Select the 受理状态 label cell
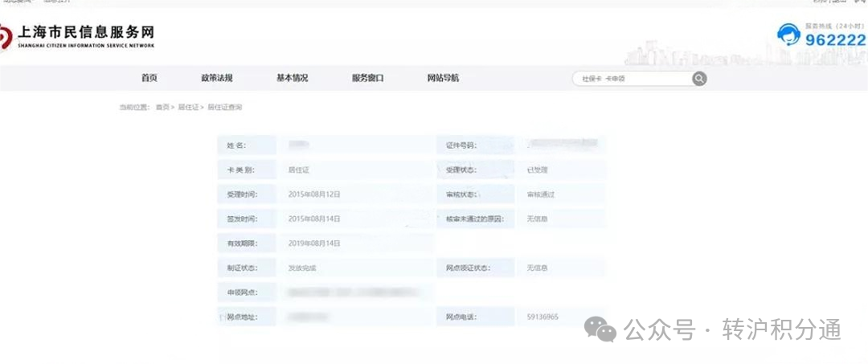This screenshot has width=868, height=364. click(475, 170)
